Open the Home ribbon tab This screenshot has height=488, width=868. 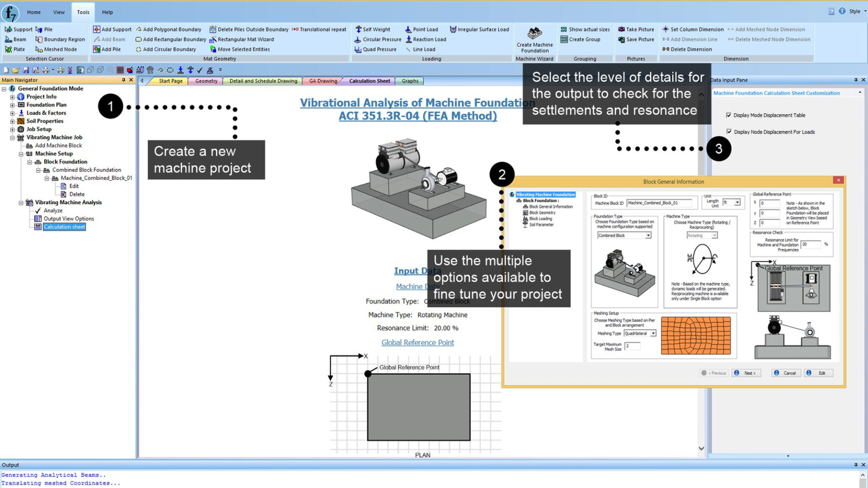(x=33, y=12)
